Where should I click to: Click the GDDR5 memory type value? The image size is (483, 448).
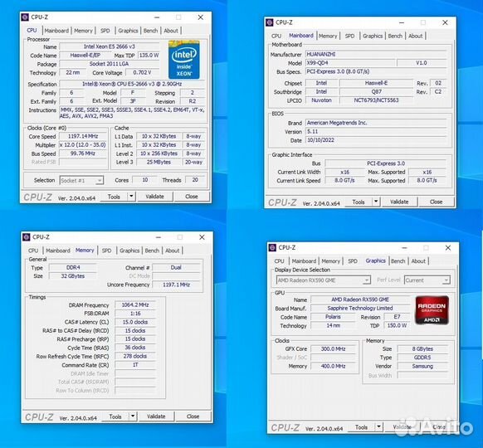point(422,358)
